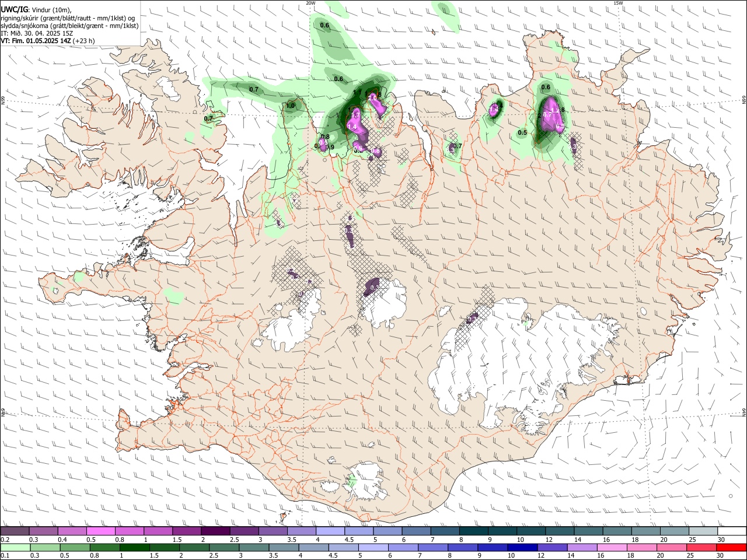Click the light lavender 4 swatch in upper legend row

tap(330, 531)
